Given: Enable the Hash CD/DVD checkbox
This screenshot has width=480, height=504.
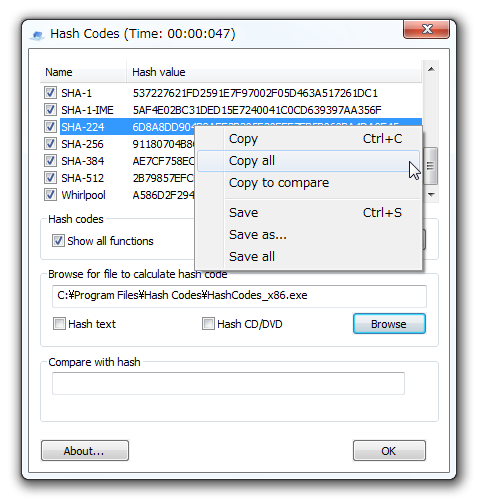Looking at the screenshot, I should pyautogui.click(x=208, y=323).
